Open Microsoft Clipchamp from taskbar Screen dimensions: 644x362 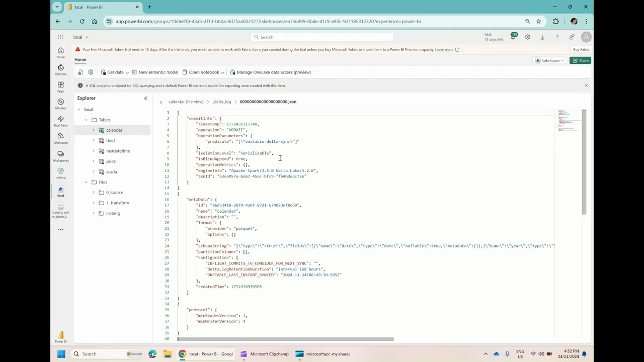pyautogui.click(x=264, y=354)
